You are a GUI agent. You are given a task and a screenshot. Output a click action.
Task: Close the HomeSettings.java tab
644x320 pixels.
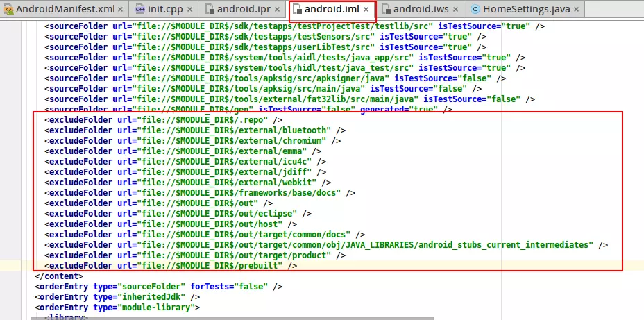point(577,10)
